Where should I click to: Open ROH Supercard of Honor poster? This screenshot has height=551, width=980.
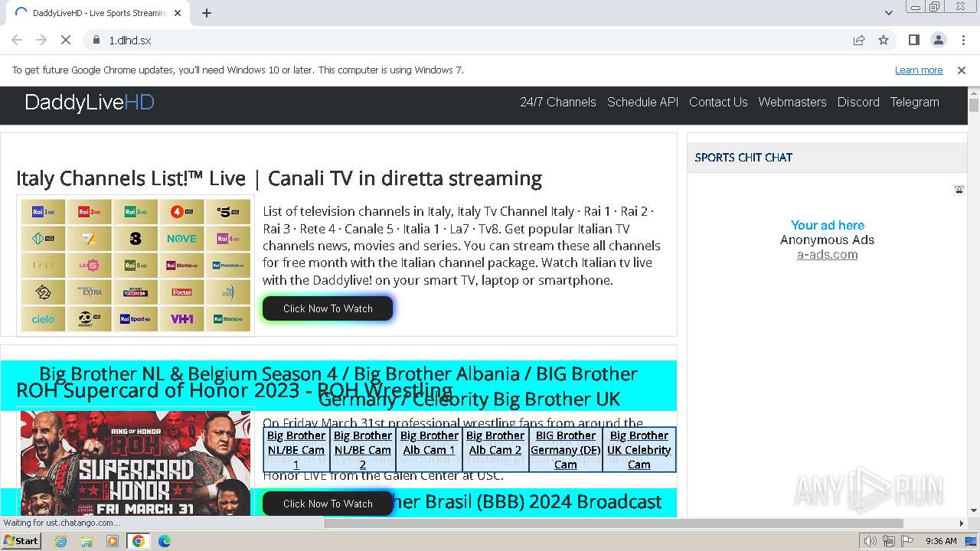coord(136,463)
